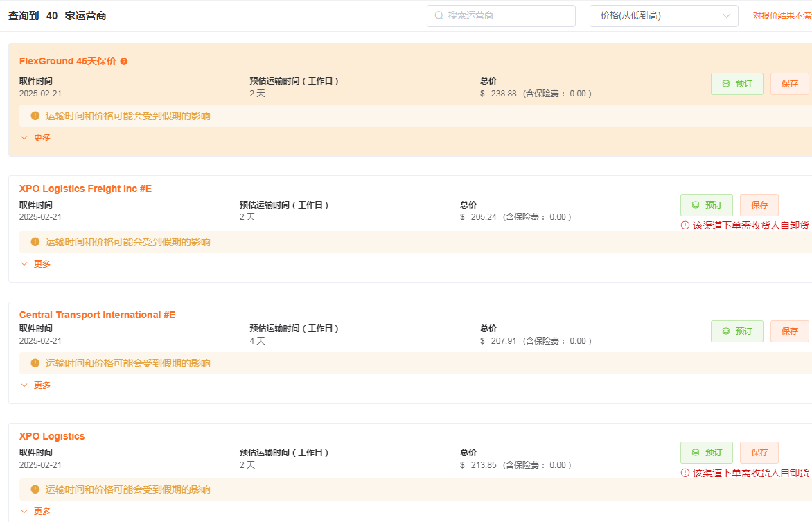The width and height of the screenshot is (812, 522).
Task: Click the total price $ 213.85
Action: click(x=478, y=465)
